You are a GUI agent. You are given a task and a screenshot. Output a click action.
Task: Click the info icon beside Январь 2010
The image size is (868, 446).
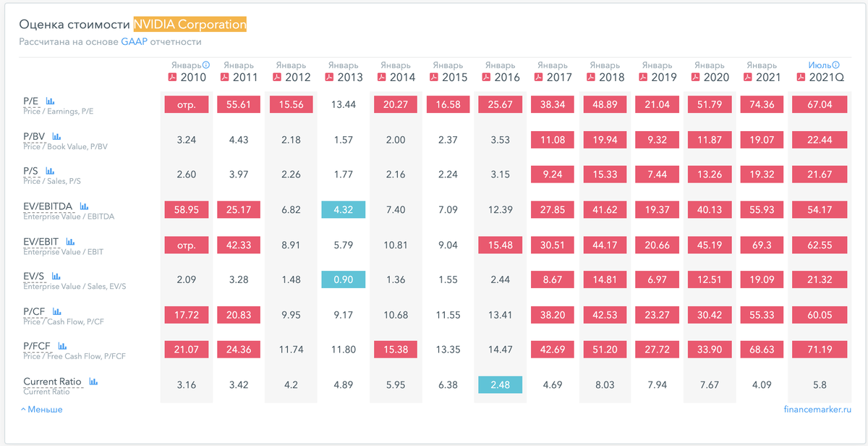[206, 65]
